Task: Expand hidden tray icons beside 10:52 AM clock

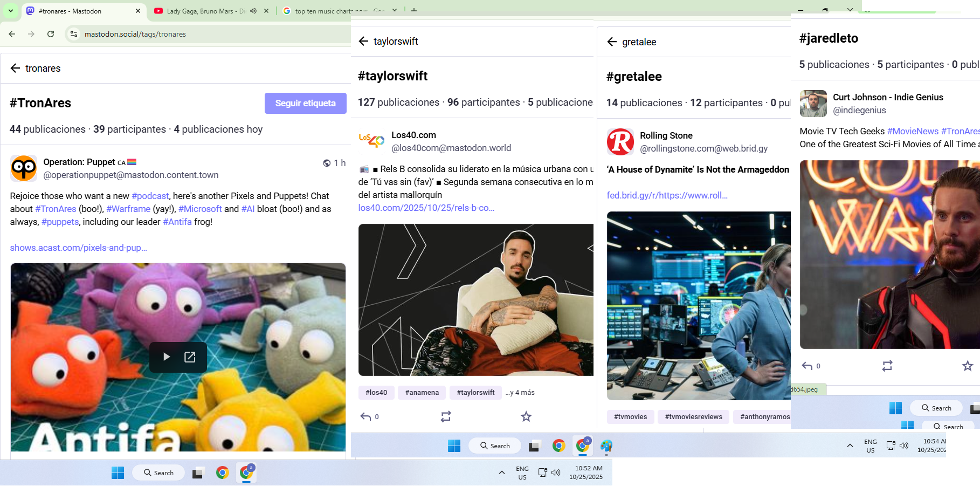Action: pyautogui.click(x=502, y=473)
